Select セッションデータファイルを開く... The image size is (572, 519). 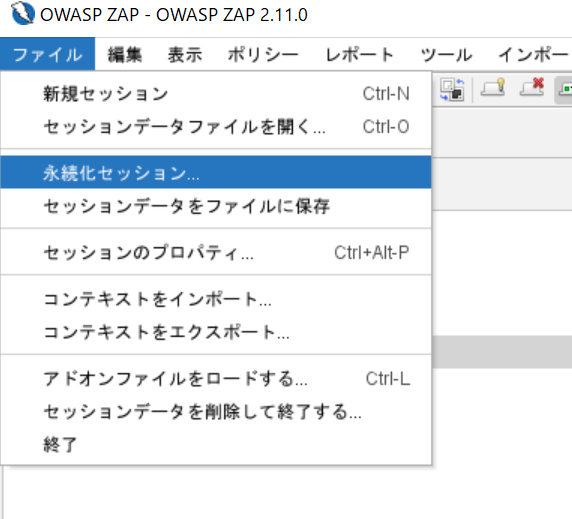216,127
